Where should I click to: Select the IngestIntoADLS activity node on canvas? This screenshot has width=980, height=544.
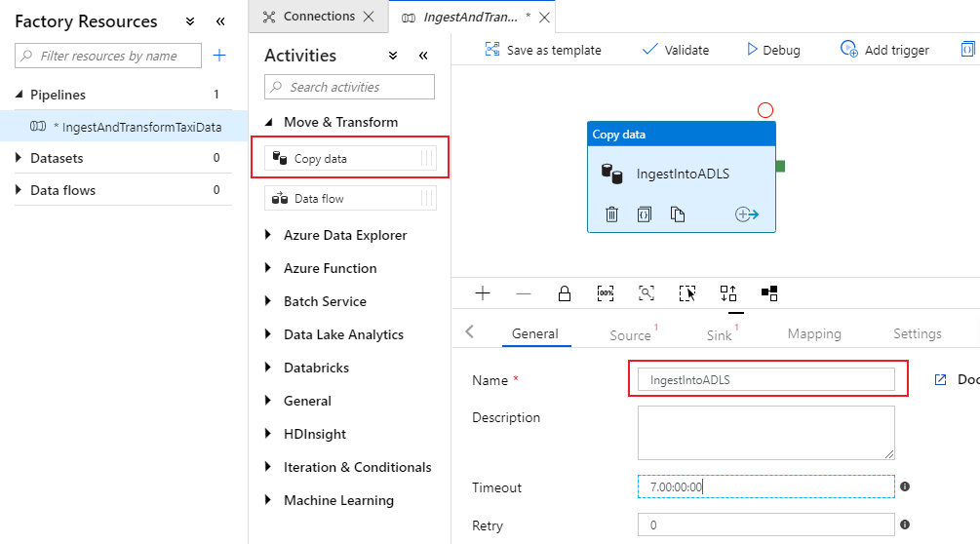(682, 175)
